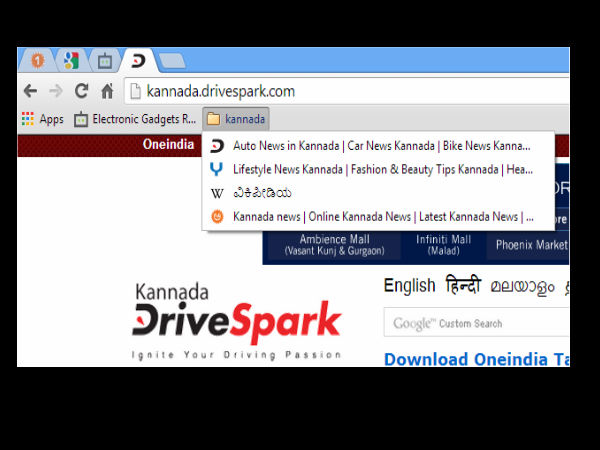Click the blue Y lifestyle bookmark icon
Screen dimensions: 600x450
217,169
